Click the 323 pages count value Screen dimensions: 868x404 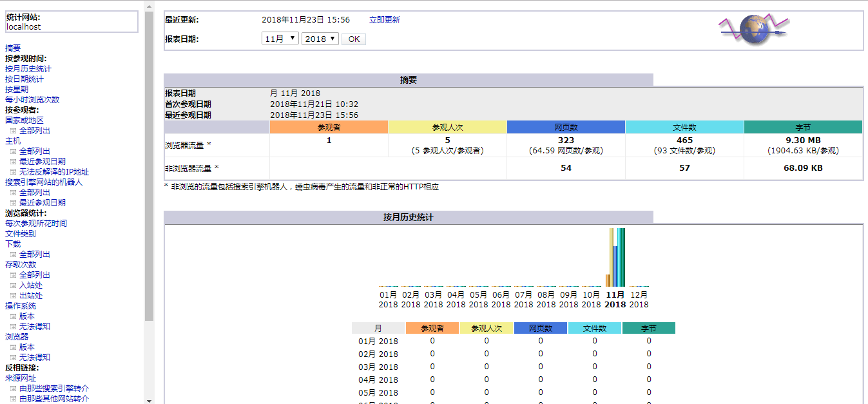(566, 140)
